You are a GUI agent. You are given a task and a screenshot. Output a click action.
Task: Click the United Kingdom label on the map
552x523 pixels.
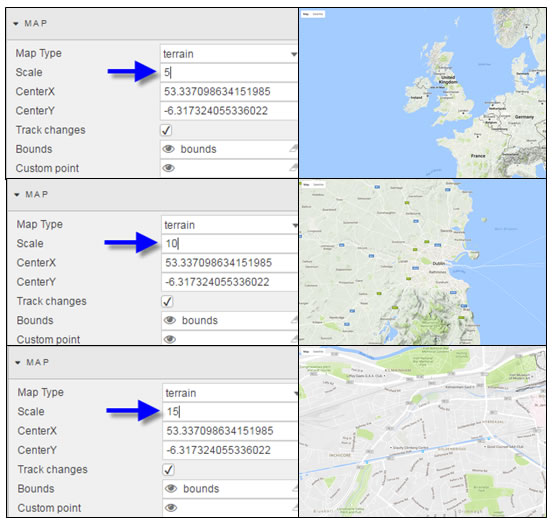tap(448, 80)
